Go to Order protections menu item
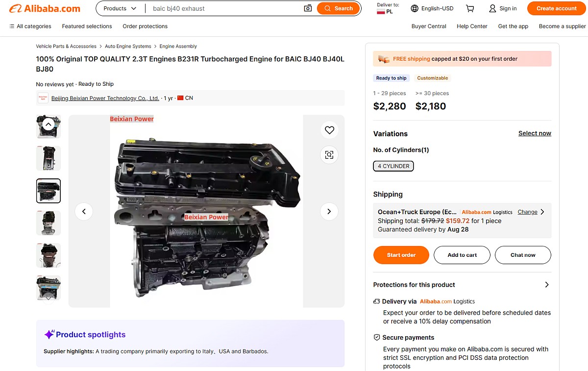The image size is (588, 371). coord(145,26)
